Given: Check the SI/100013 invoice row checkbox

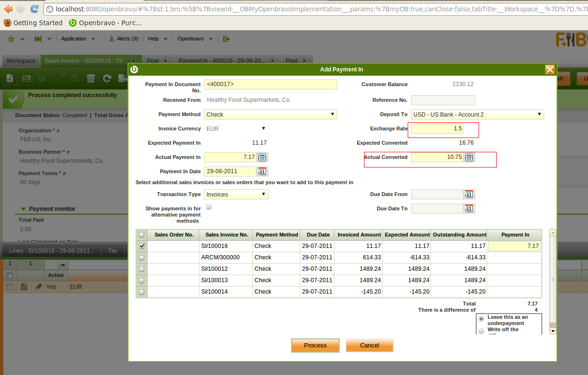Looking at the screenshot, I should tap(141, 280).
